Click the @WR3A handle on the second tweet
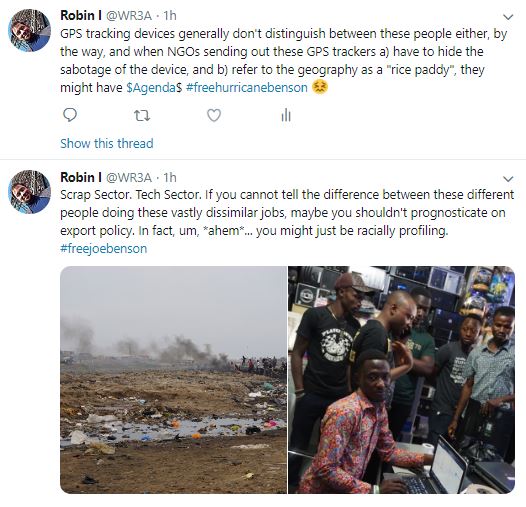Screen dimensions: 526x507 (129, 178)
